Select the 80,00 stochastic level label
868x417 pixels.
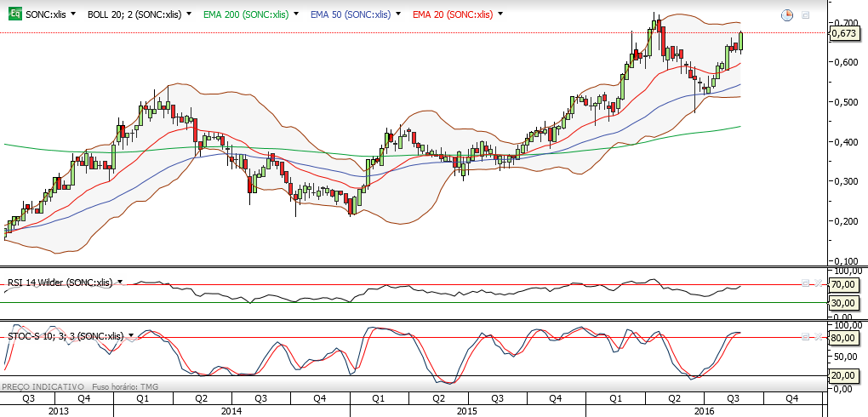click(843, 337)
